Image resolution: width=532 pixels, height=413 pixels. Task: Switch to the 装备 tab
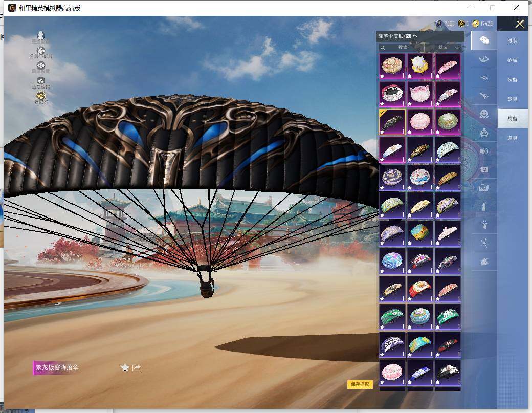tap(513, 79)
